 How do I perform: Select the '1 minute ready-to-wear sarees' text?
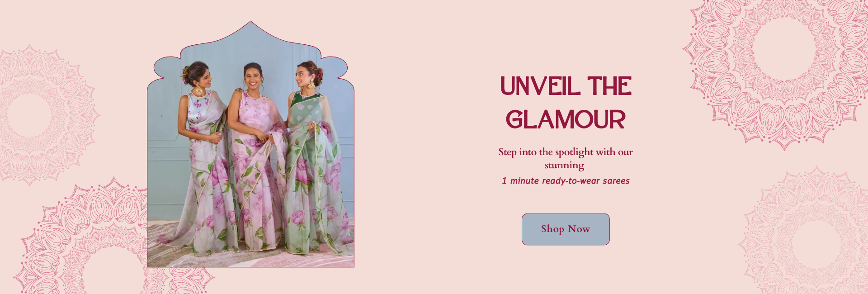tap(566, 181)
